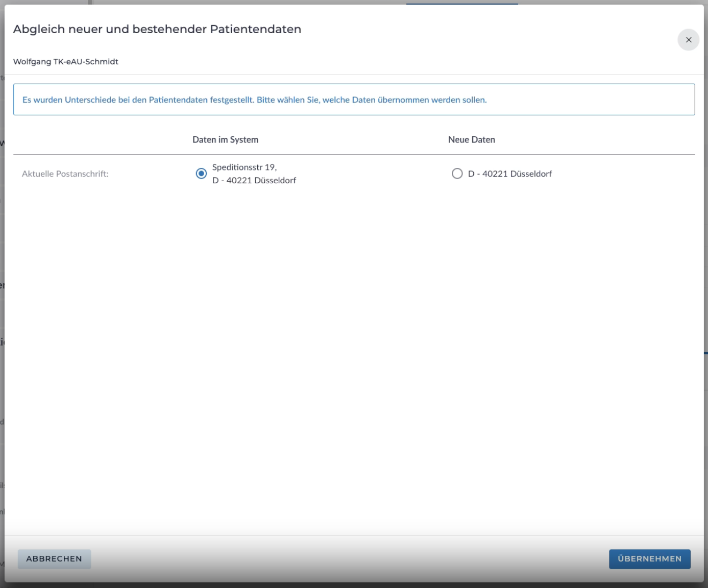
Task: Click the blank right end of the blue notice box
Action: 616,100
